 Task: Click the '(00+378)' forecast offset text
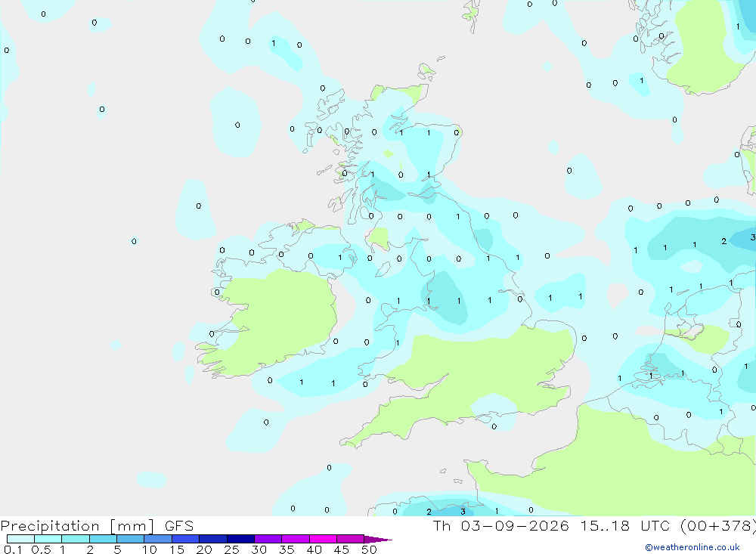click(x=718, y=526)
